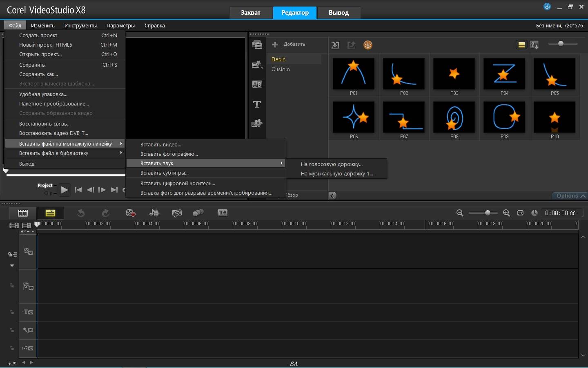Open the Instant Project panel icon
588x368 pixels.
click(x=257, y=64)
